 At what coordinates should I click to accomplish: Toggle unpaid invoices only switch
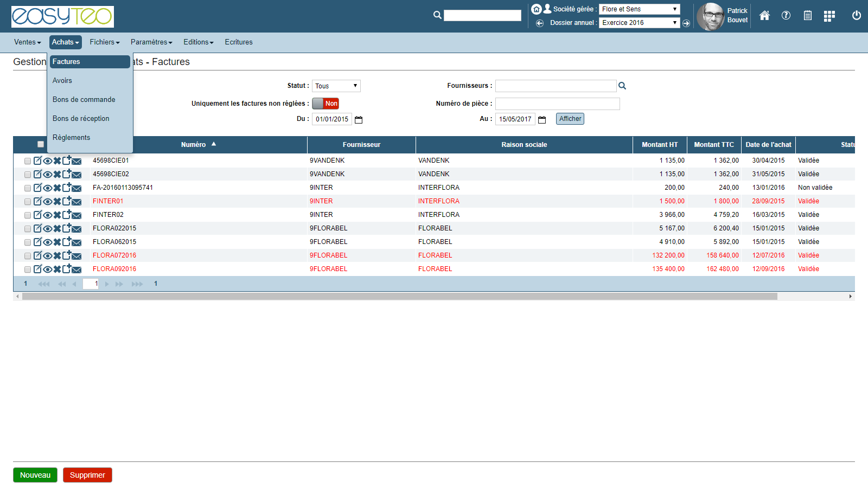point(325,104)
